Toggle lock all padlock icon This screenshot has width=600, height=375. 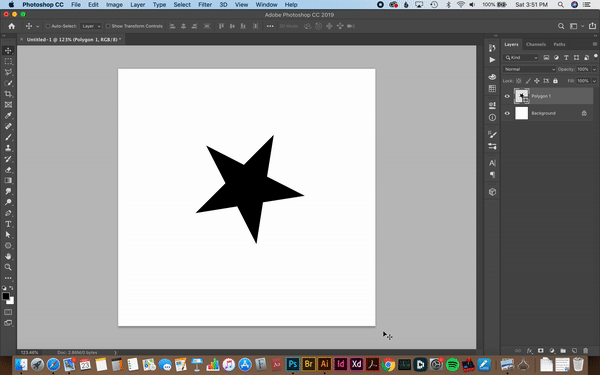click(555, 81)
